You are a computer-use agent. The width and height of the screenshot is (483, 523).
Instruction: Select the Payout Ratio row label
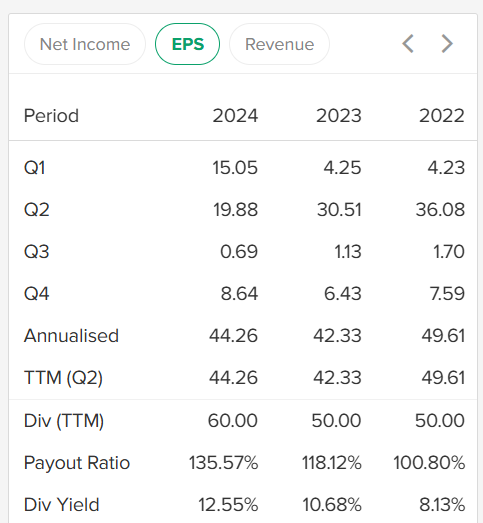click(x=77, y=463)
